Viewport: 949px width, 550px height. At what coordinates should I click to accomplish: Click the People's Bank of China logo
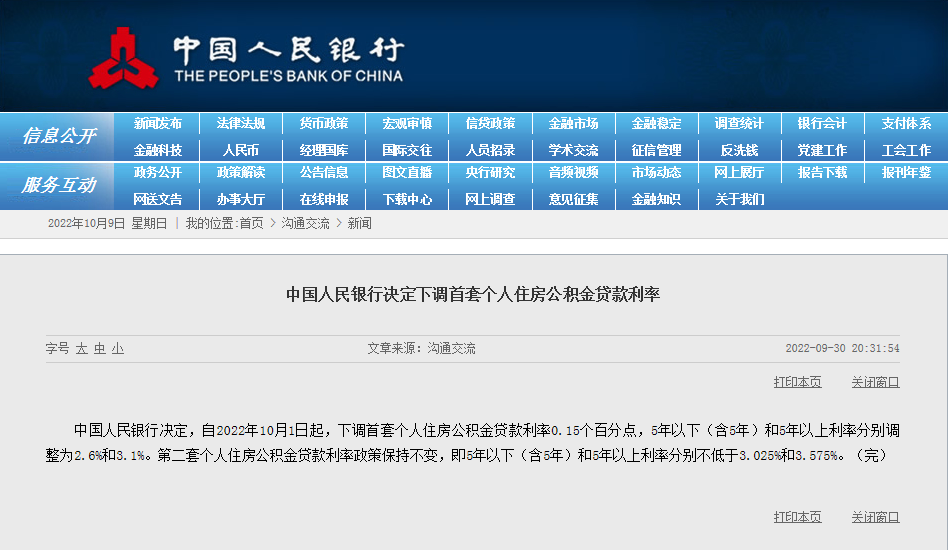[x=124, y=57]
